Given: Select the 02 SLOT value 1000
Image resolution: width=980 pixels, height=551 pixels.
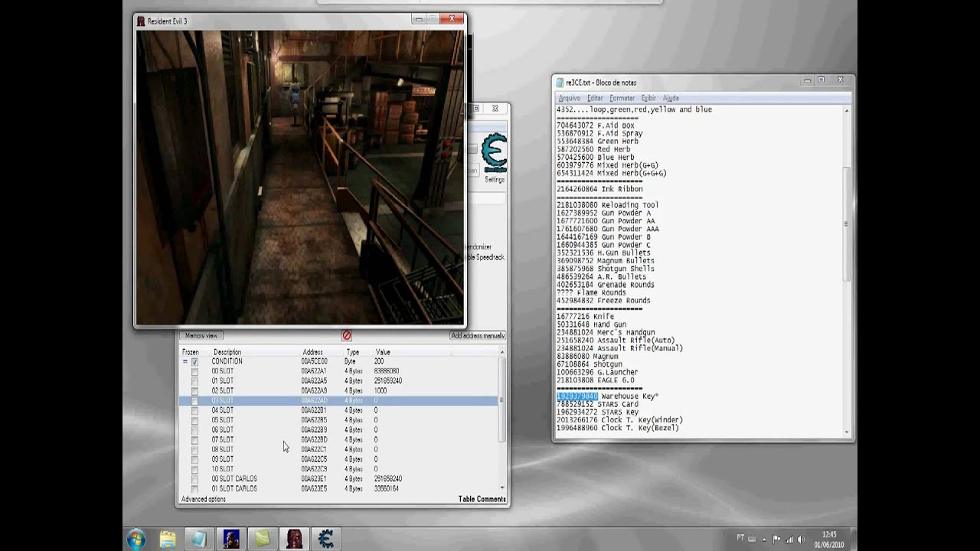Looking at the screenshot, I should [381, 391].
